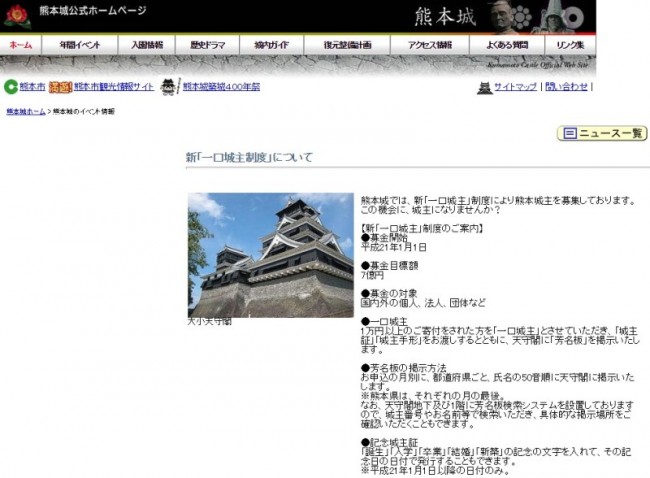Click the ●記念城主証 section label
This screenshot has width=650, height=478.
[x=389, y=442]
